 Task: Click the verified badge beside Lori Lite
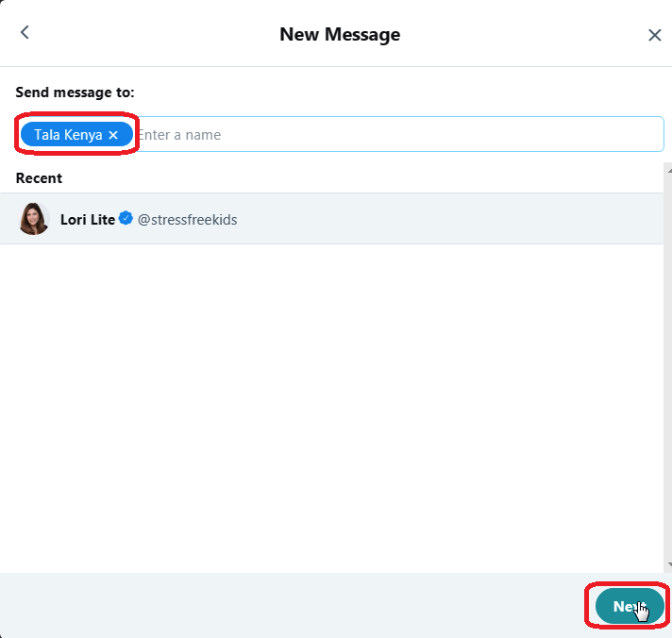click(126, 218)
